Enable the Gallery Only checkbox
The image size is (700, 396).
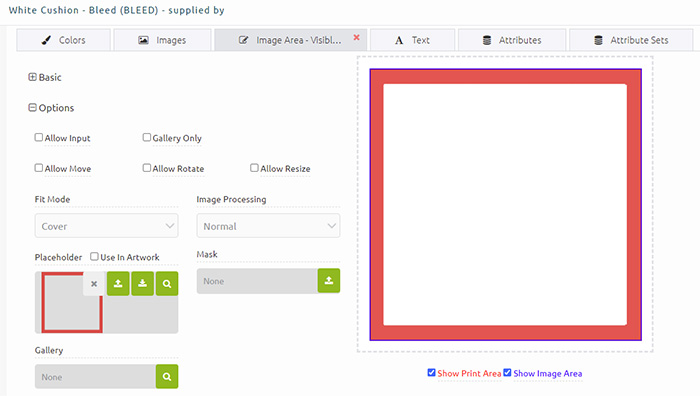147,138
